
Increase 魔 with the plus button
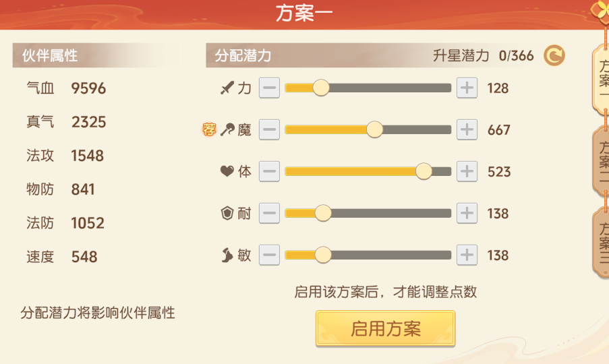(x=467, y=130)
